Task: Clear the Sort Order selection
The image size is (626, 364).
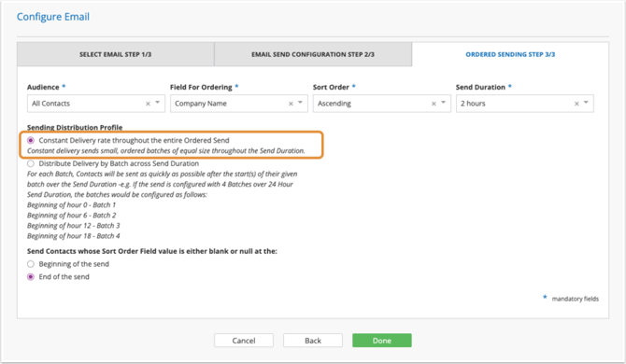Action: 434,104
